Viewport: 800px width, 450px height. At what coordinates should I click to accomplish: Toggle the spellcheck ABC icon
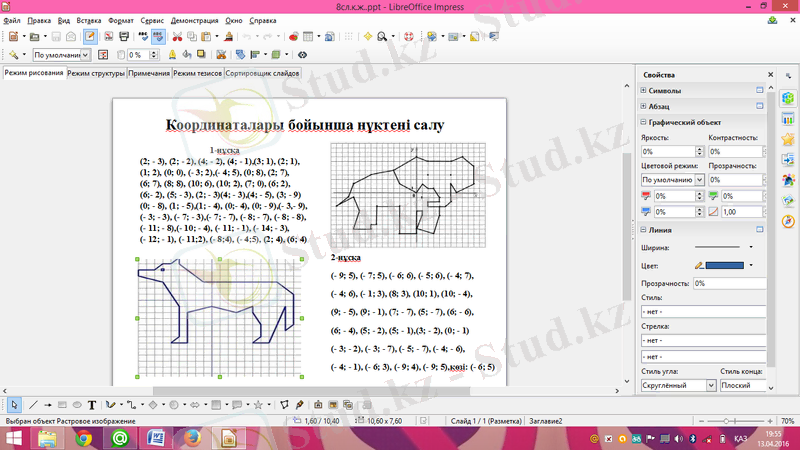(x=142, y=36)
